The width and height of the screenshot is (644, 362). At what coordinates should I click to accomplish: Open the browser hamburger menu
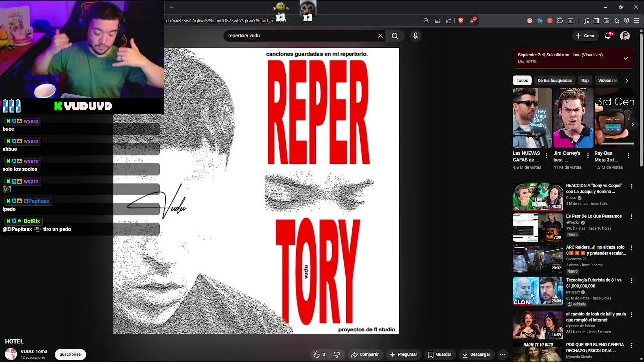coord(636,21)
